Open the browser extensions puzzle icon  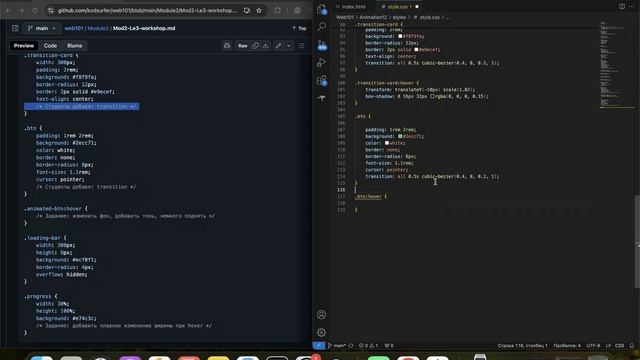(x=278, y=11)
